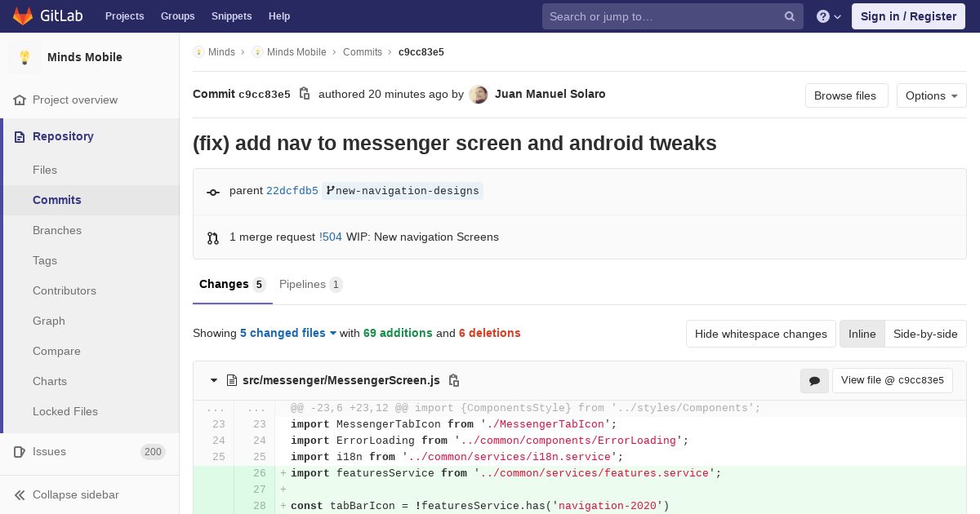Copy commit SHA using clipboard icon
This screenshot has width=980, height=514.
305,94
